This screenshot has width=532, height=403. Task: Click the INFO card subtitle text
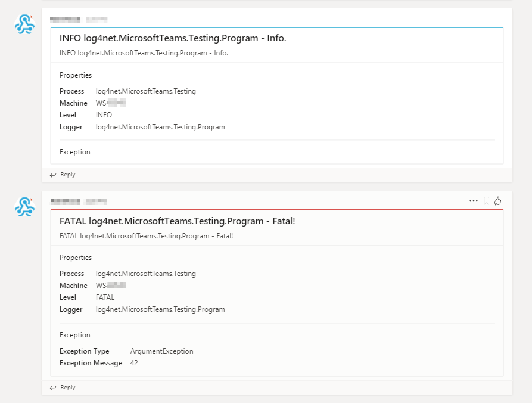(x=144, y=53)
